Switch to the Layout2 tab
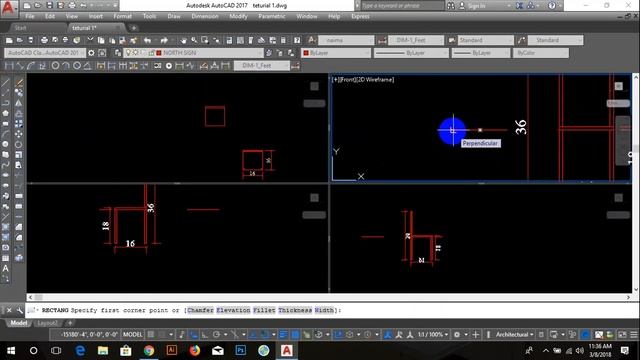Image resolution: width=640 pixels, height=360 pixels. 48,323
